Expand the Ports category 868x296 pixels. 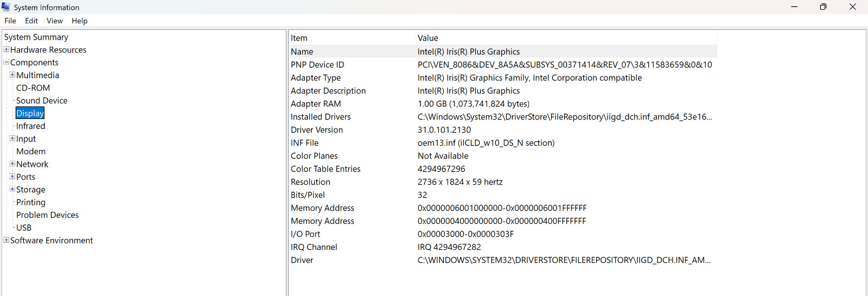[x=12, y=177]
